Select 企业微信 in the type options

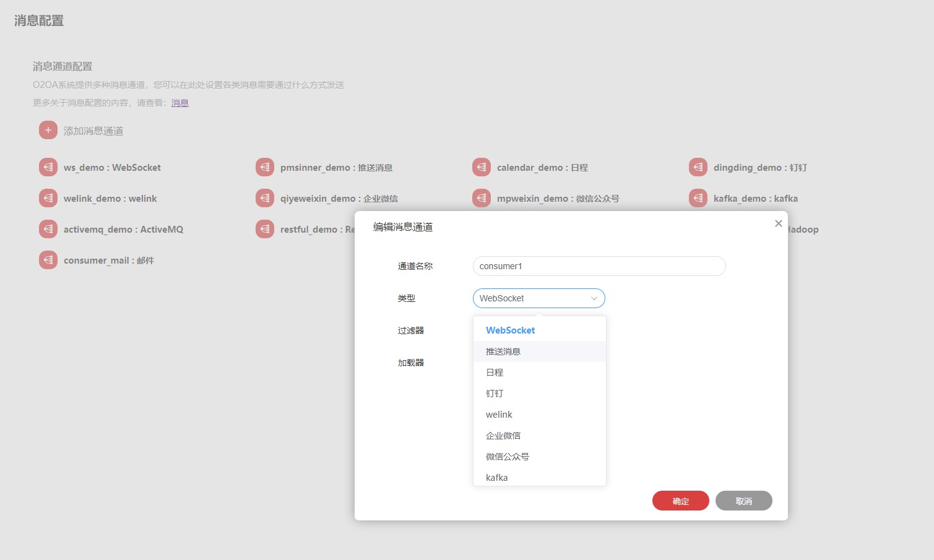[503, 436]
